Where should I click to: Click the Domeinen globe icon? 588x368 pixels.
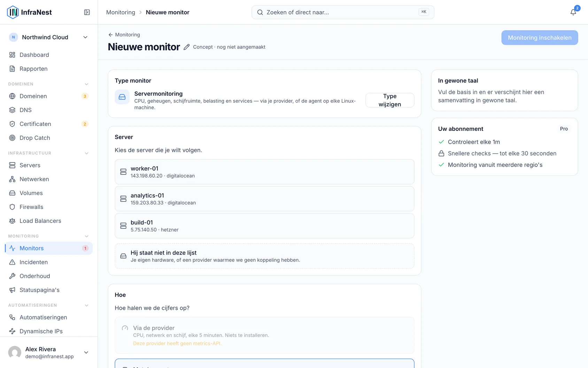pyautogui.click(x=12, y=96)
